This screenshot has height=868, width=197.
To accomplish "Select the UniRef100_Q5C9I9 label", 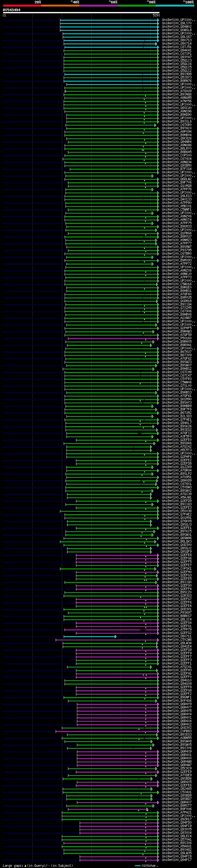I will click(177, 769).
